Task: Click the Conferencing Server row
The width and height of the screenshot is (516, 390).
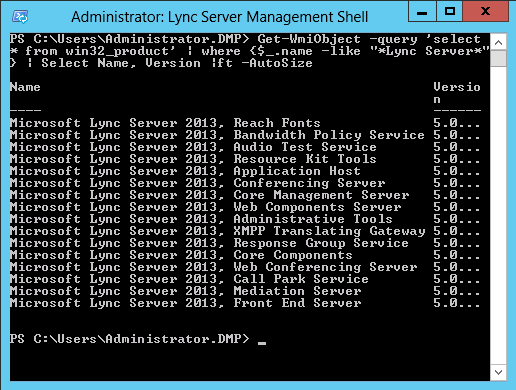Action: [245, 183]
